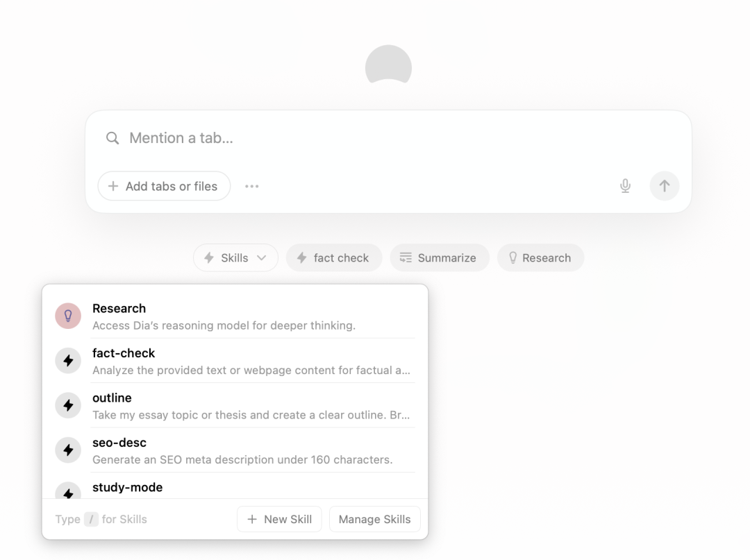Click the Add tabs or files button
This screenshot has height=560, width=750.
(164, 187)
